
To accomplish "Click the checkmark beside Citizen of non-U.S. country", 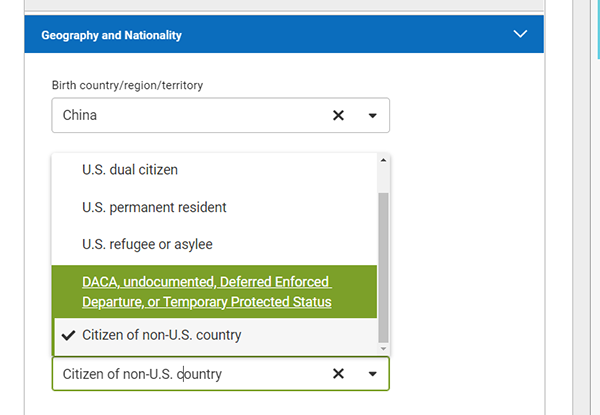I will (68, 335).
